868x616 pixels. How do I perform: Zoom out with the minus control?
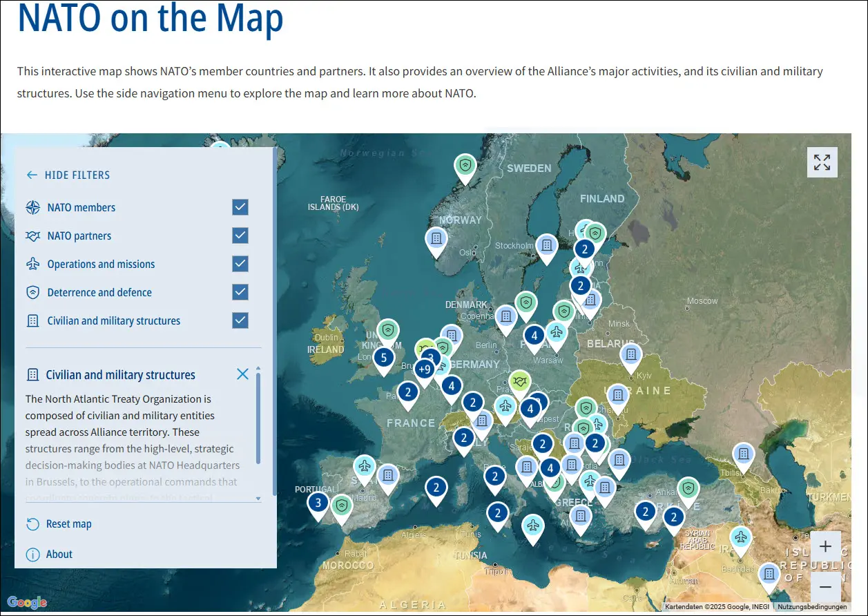[x=826, y=587]
